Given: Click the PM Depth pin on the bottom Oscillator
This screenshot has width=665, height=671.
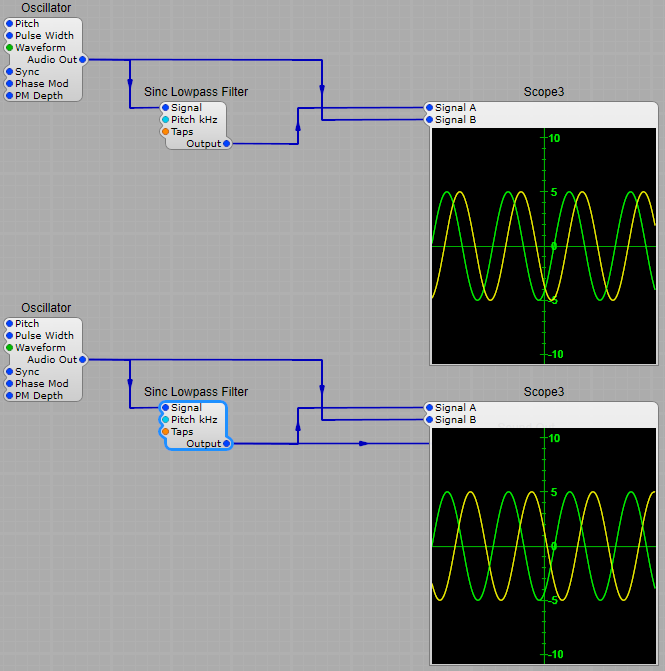Looking at the screenshot, I should pyautogui.click(x=10, y=395).
